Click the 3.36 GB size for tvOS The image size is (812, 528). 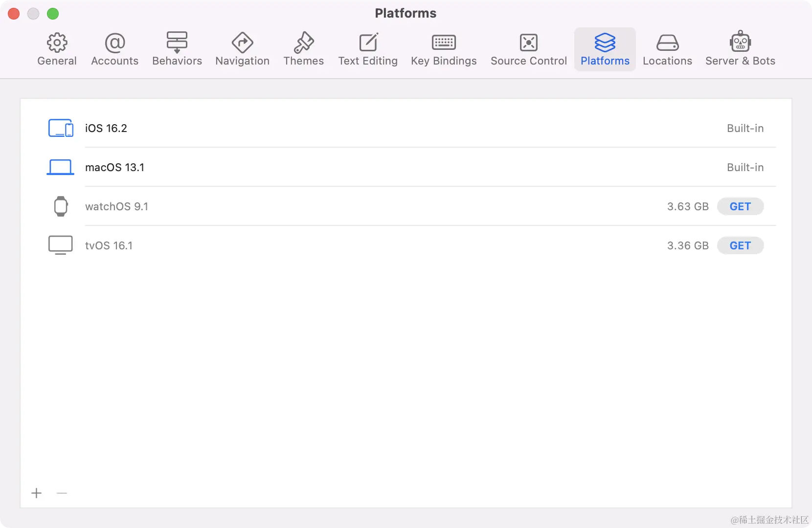(x=688, y=245)
